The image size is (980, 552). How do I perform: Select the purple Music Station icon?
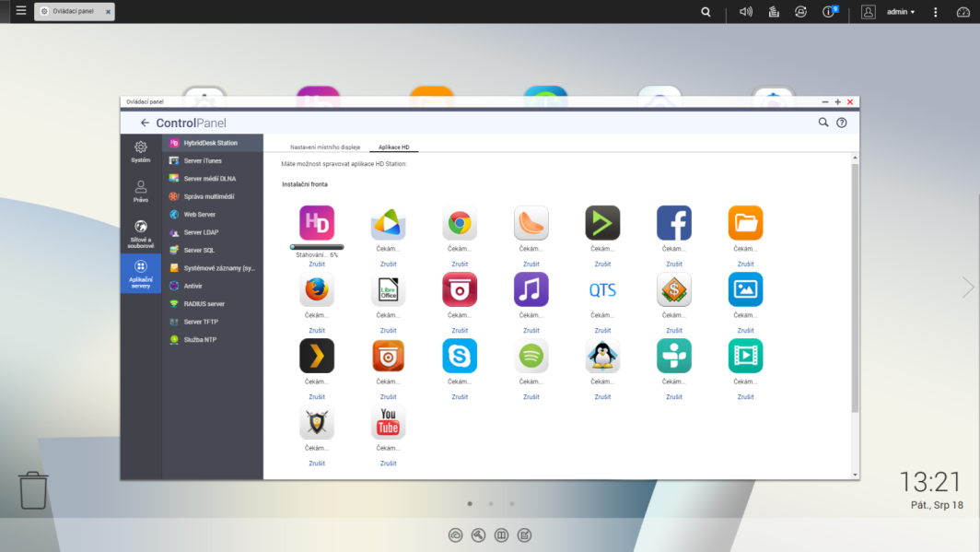click(531, 289)
